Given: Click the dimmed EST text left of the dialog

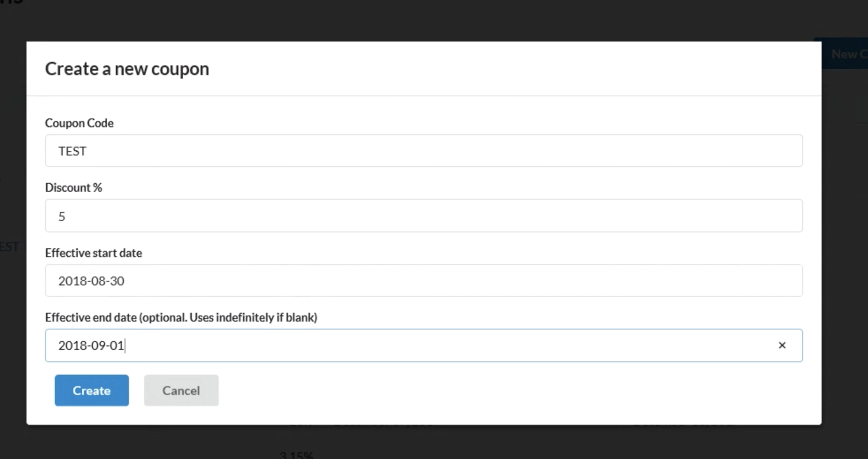Looking at the screenshot, I should coord(10,247).
